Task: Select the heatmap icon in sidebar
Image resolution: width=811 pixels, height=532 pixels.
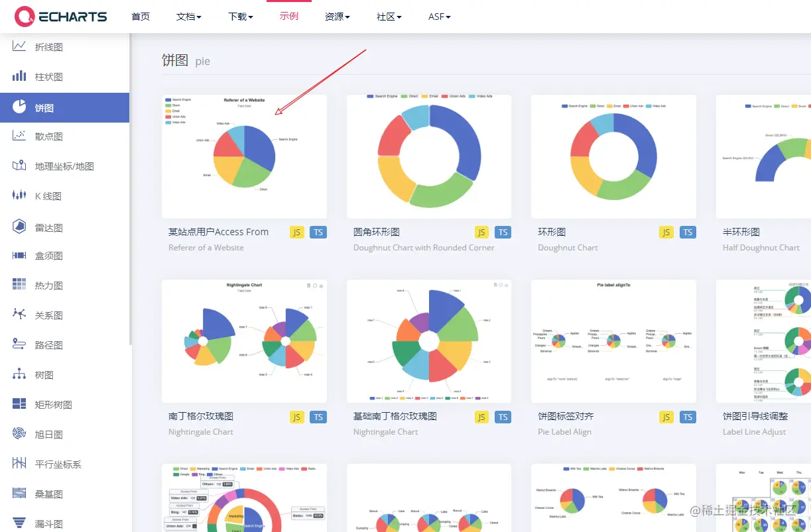Action: pyautogui.click(x=19, y=285)
